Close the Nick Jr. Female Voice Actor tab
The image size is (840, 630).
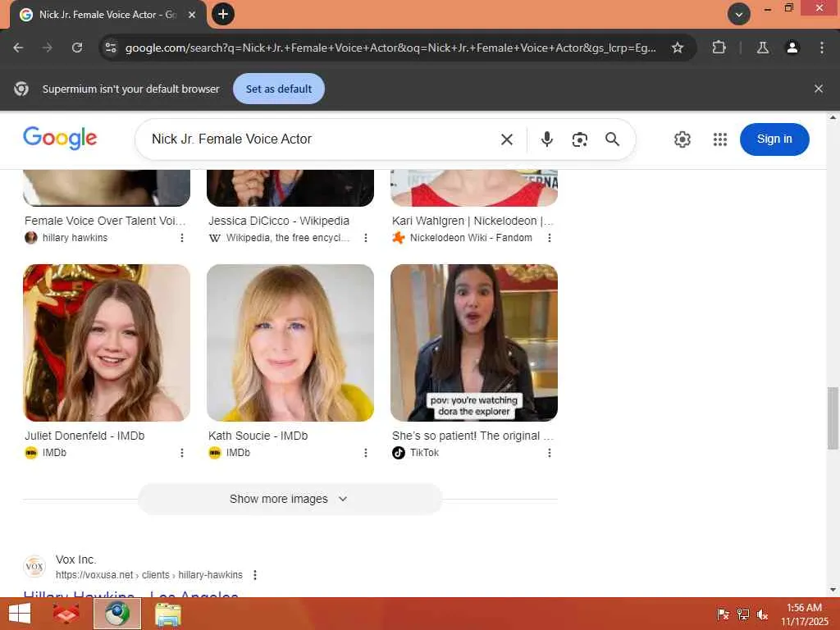pos(192,15)
